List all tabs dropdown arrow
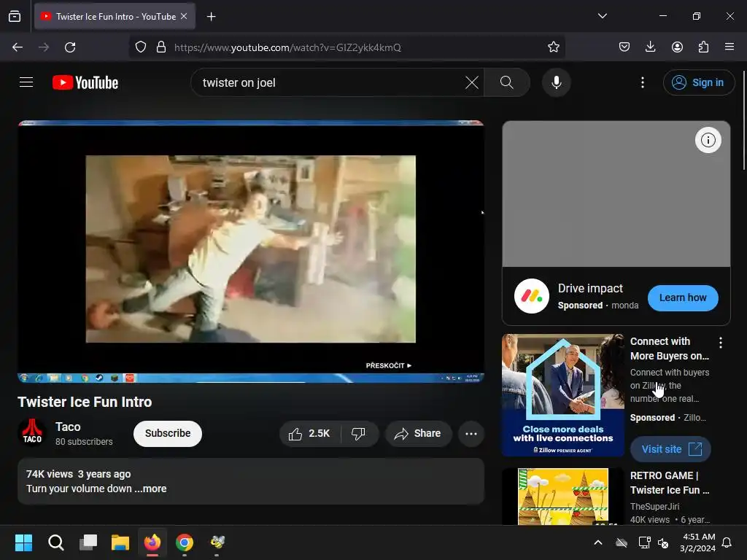 click(x=602, y=16)
